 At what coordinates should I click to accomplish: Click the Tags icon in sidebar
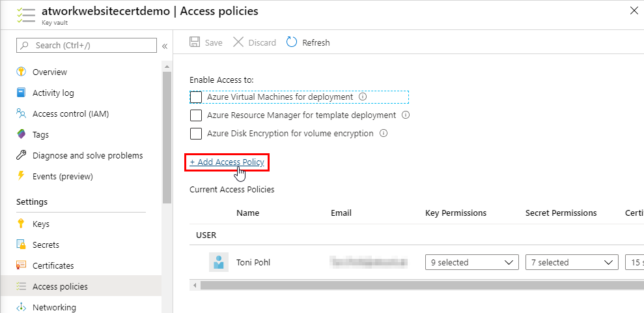pyautogui.click(x=21, y=134)
